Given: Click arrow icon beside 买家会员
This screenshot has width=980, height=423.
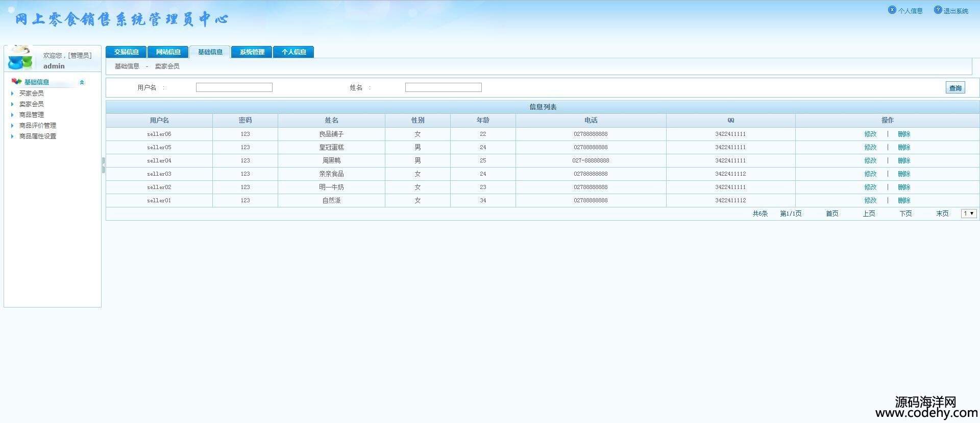Looking at the screenshot, I should [12, 93].
